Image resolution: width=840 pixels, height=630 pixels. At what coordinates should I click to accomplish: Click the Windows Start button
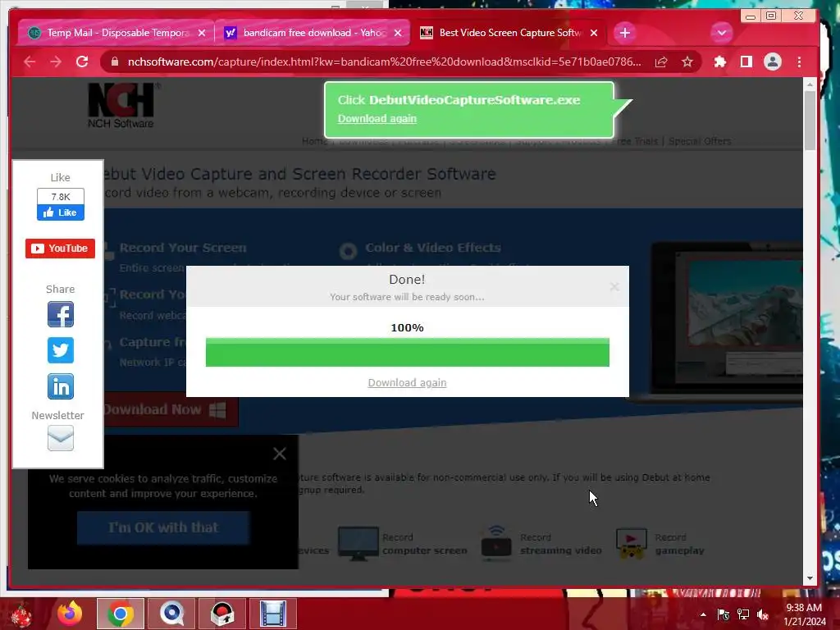click(21, 614)
